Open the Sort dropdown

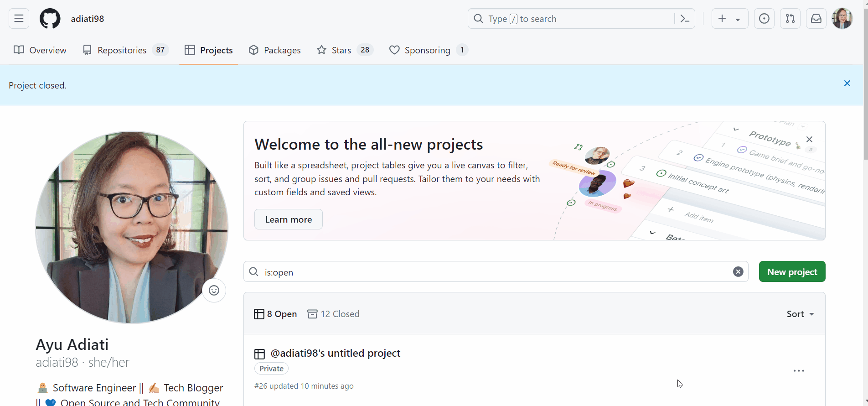pyautogui.click(x=800, y=314)
